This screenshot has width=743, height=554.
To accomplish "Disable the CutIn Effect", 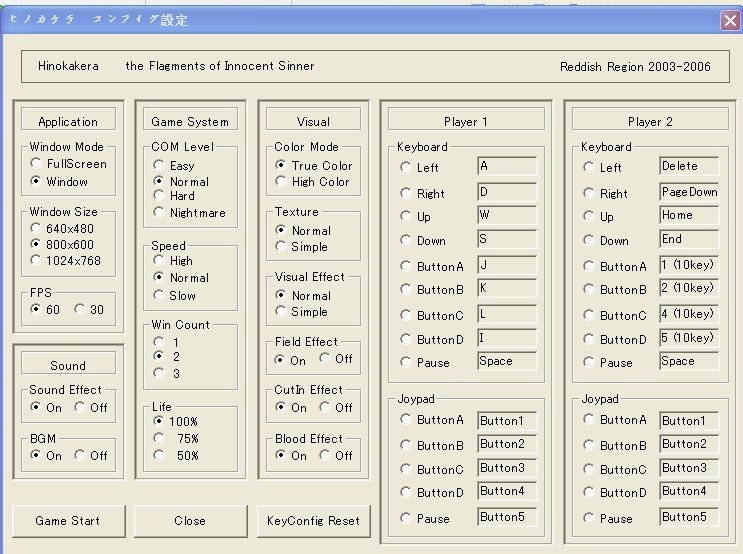I will [326, 408].
